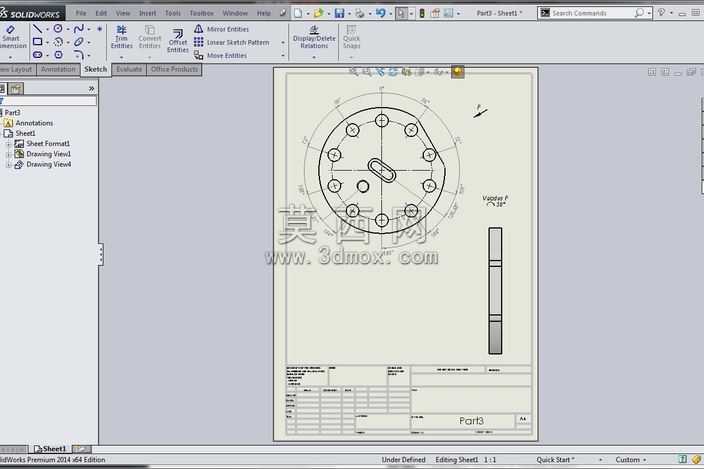Open the Display/Delete Relations dropdown arrow
This screenshot has height=469, width=704.
click(x=314, y=57)
